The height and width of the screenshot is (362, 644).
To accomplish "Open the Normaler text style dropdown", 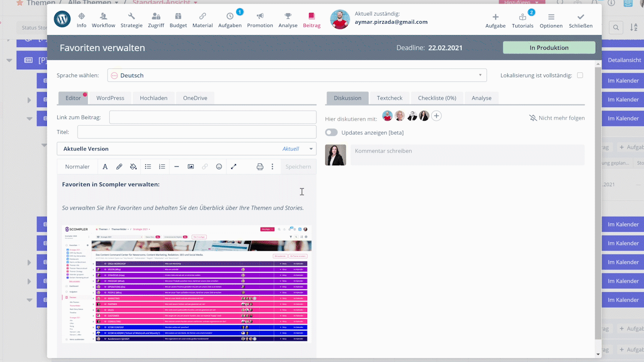I will [x=77, y=166].
